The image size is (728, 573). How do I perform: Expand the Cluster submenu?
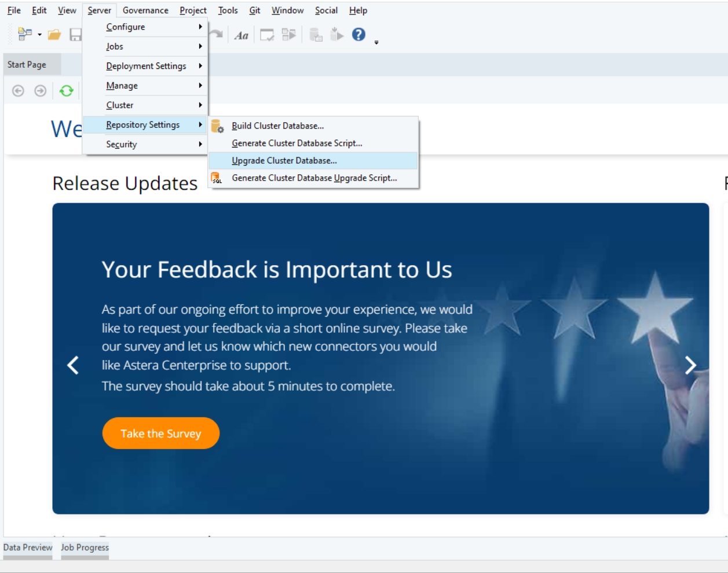[x=145, y=105]
